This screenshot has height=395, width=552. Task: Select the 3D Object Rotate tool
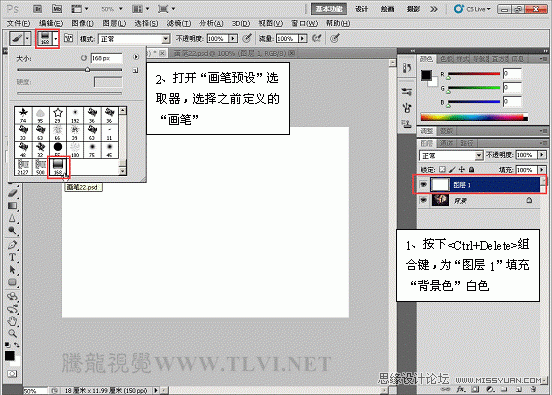12,296
